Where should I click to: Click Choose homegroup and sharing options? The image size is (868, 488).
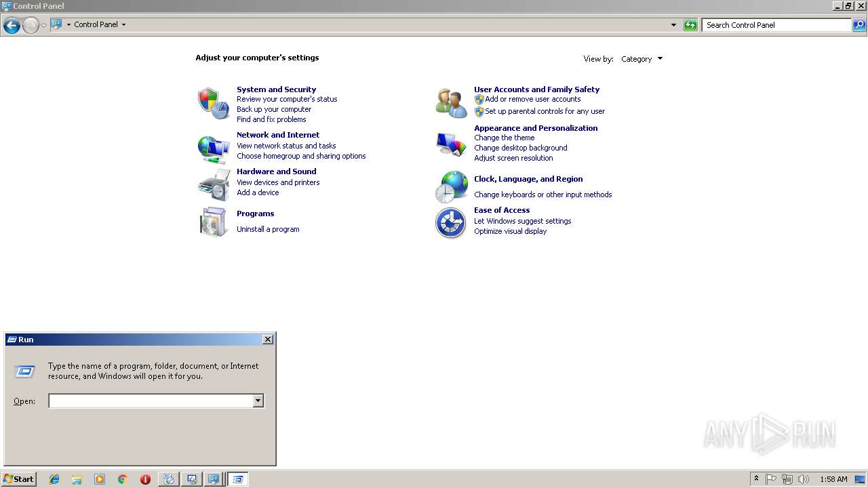[x=301, y=156]
